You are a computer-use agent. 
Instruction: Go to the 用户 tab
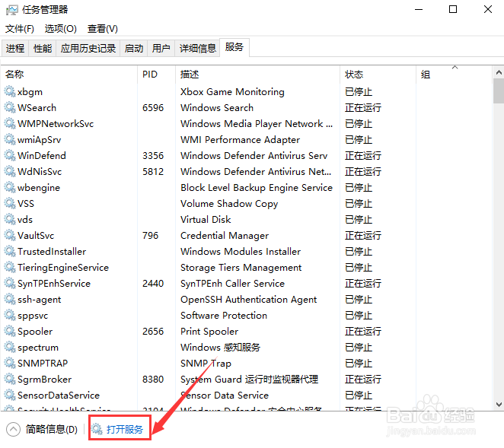click(161, 49)
